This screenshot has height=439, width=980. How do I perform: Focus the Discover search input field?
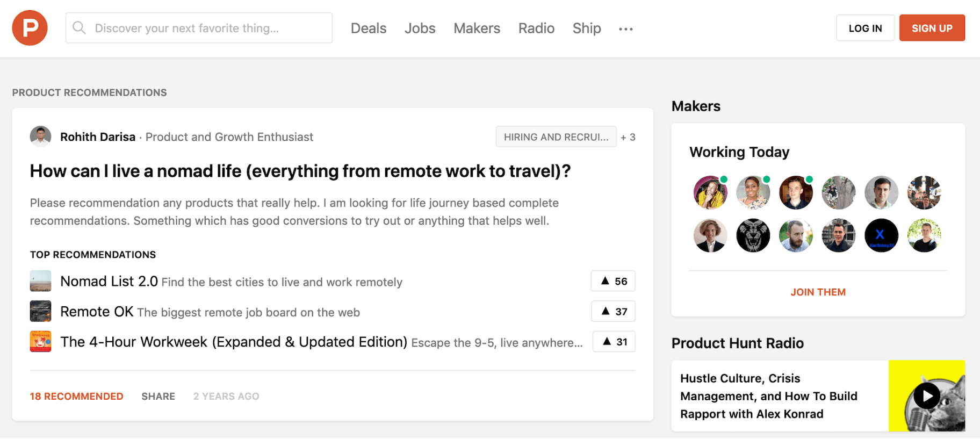coord(210,28)
